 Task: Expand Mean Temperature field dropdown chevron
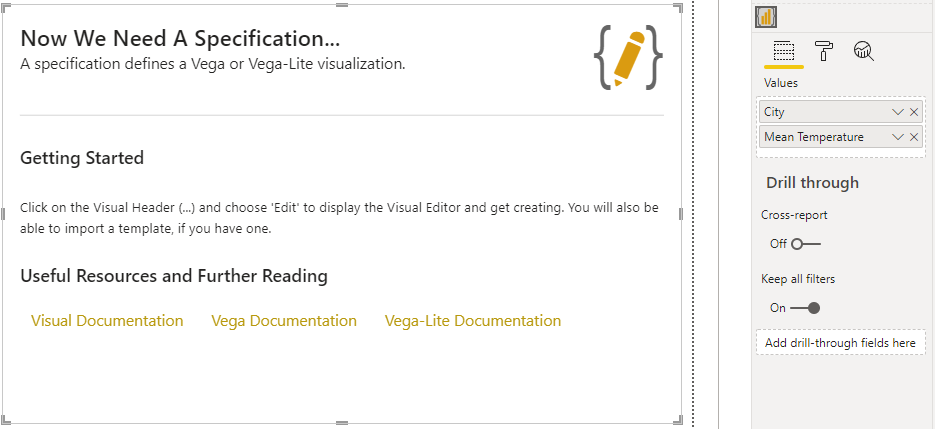897,137
